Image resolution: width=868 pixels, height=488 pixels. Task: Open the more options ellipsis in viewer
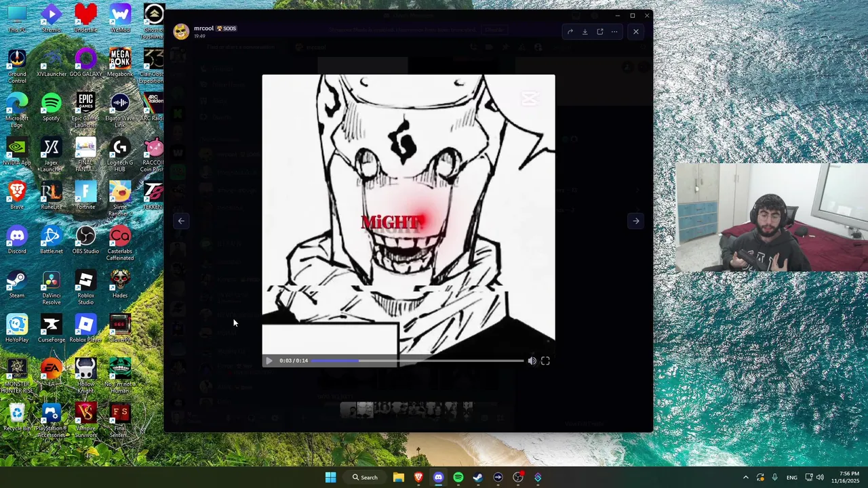[x=614, y=31]
